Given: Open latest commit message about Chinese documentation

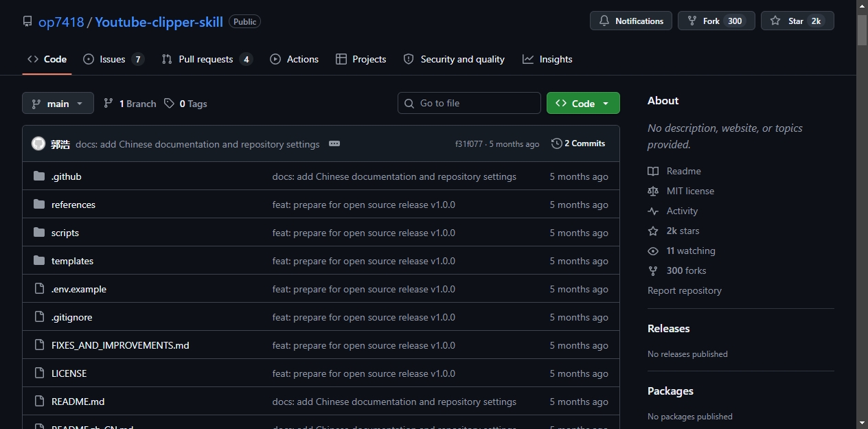Looking at the screenshot, I should click(198, 144).
